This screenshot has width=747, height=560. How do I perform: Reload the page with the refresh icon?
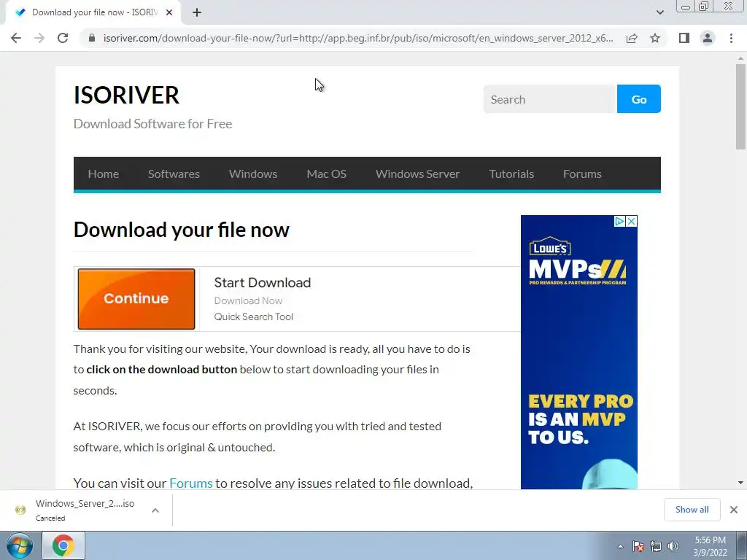[63, 38]
